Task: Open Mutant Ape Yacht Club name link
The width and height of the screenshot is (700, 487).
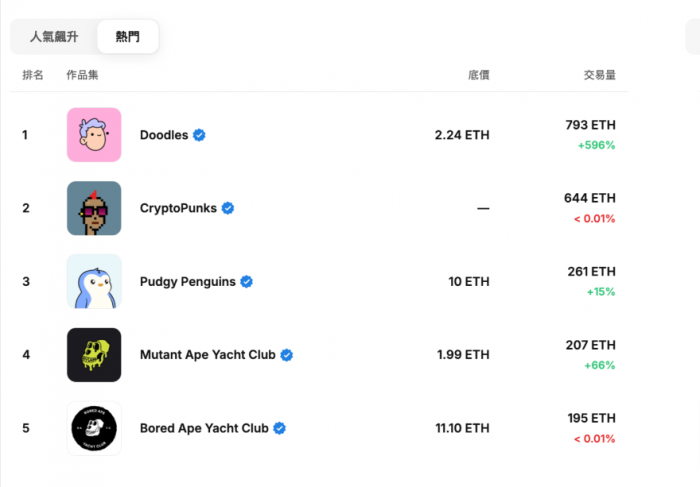Action: tap(208, 355)
